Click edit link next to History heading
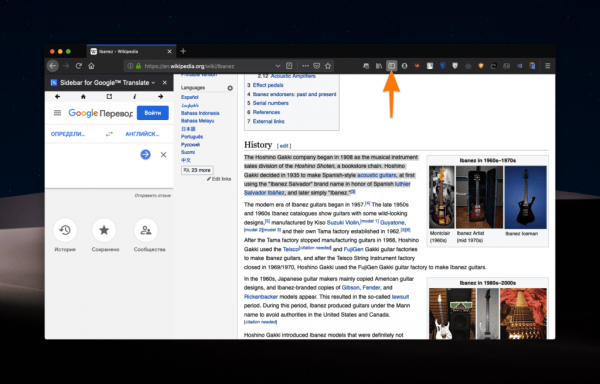Image resolution: width=600 pixels, height=384 pixels. (x=284, y=146)
